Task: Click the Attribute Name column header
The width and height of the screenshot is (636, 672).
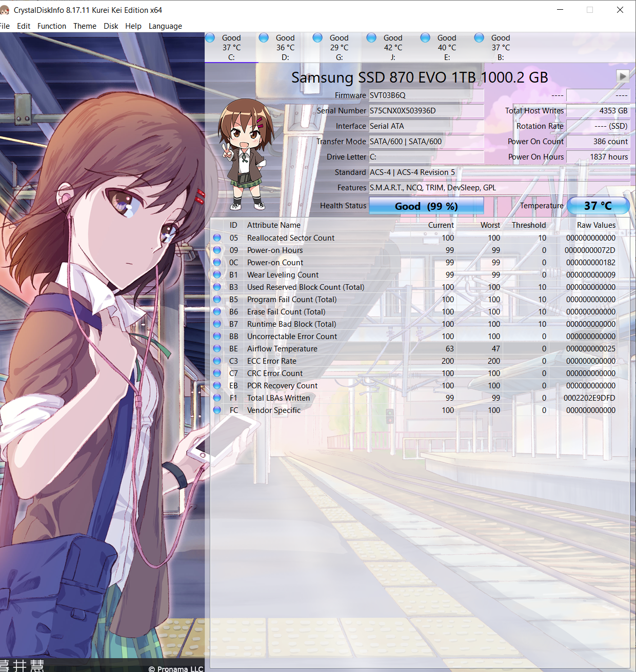Action: pyautogui.click(x=273, y=225)
